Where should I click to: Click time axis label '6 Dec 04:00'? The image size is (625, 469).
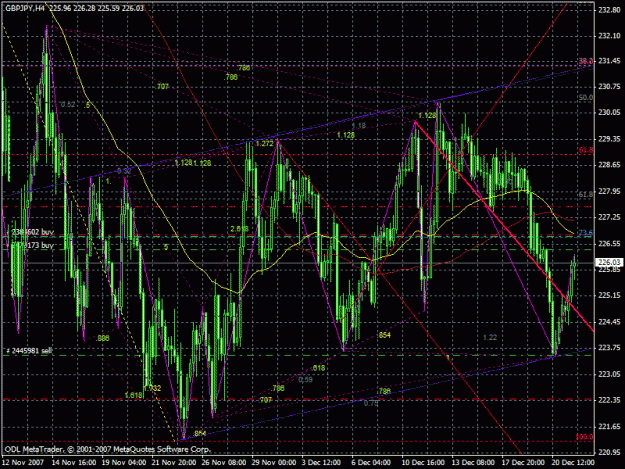point(371,463)
